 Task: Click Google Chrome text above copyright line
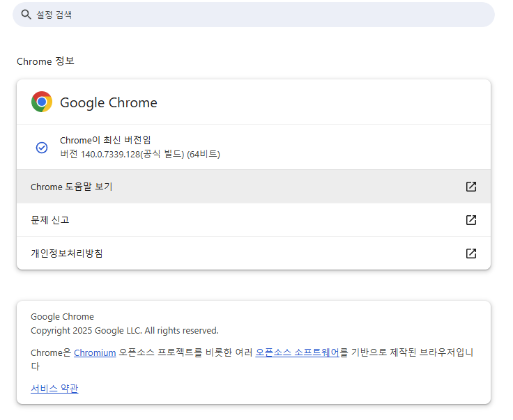62,316
